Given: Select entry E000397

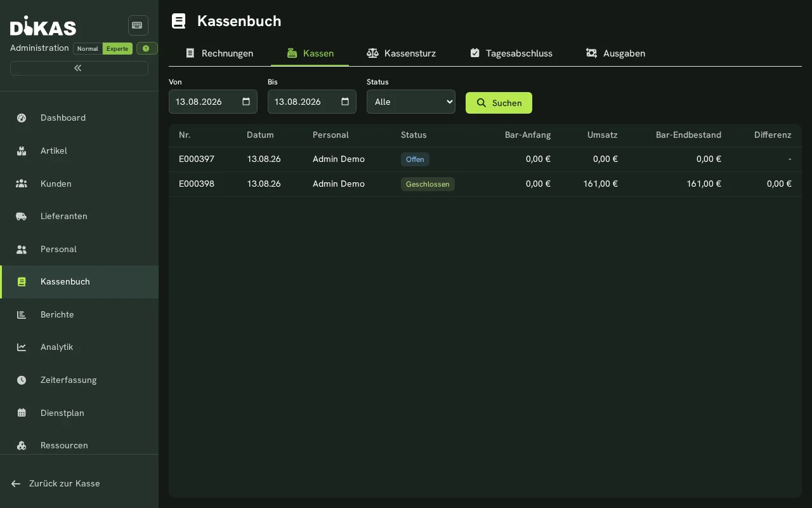Looking at the screenshot, I should coord(485,159).
